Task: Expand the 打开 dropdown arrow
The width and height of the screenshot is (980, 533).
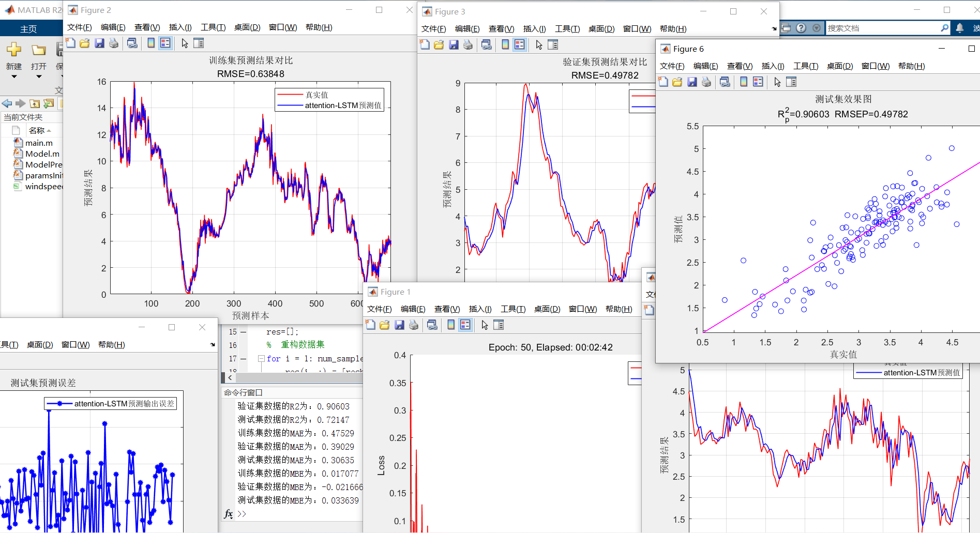Action: click(39, 77)
